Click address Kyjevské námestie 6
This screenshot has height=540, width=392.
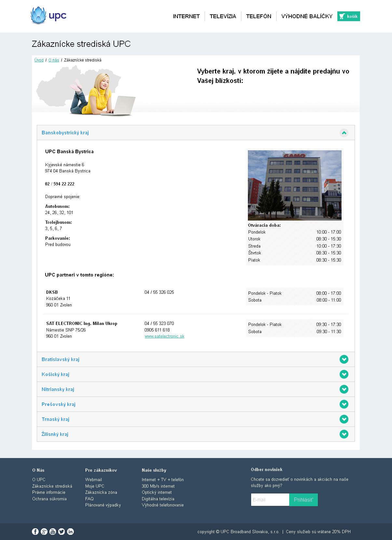point(65,165)
